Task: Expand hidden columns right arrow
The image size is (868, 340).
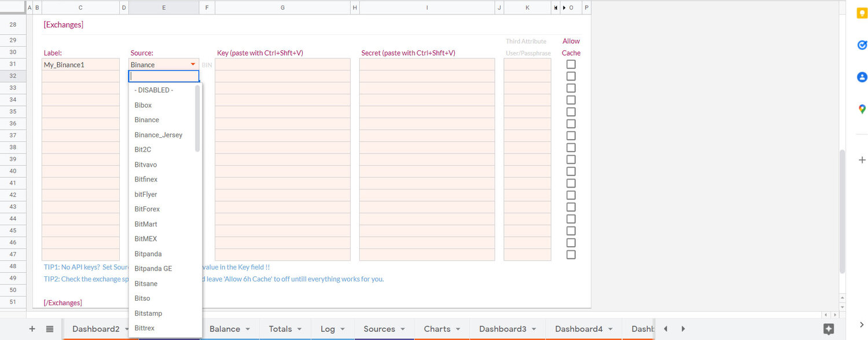Action: pyautogui.click(x=564, y=8)
